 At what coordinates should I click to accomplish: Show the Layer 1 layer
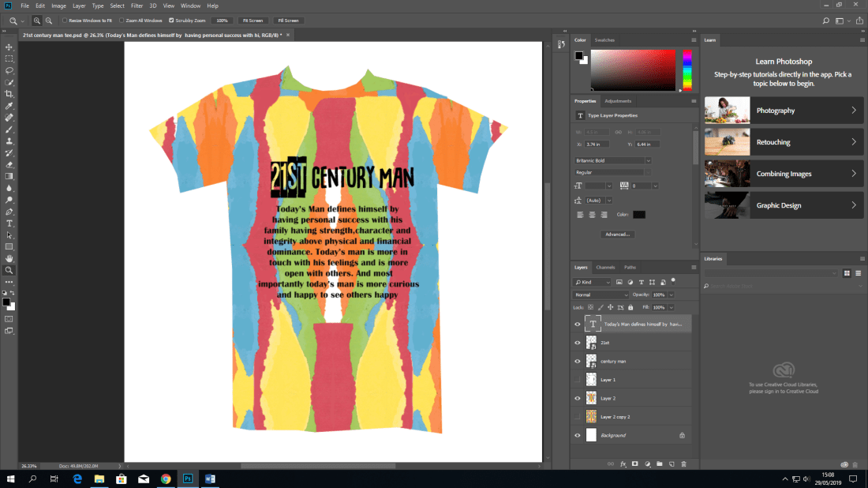(578, 379)
